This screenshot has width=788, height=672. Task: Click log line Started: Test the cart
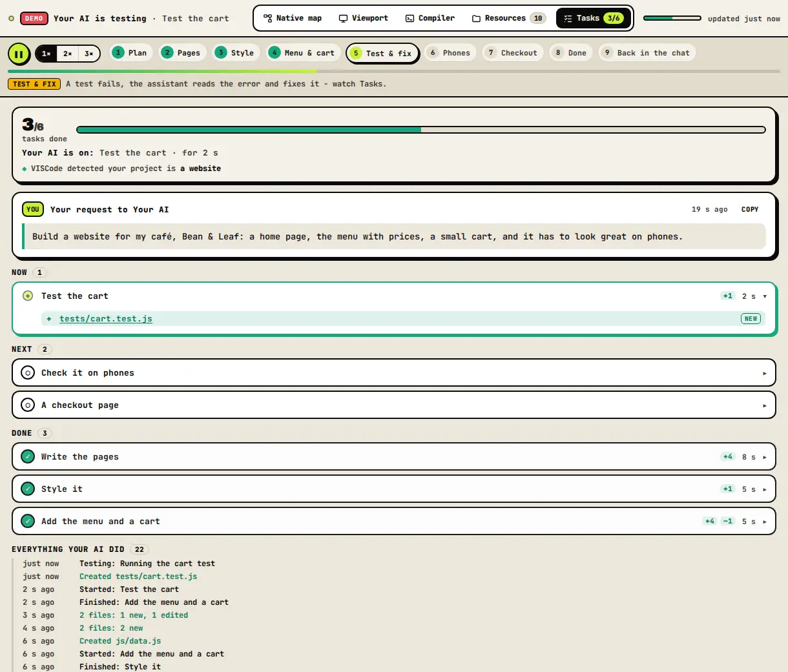(129, 589)
